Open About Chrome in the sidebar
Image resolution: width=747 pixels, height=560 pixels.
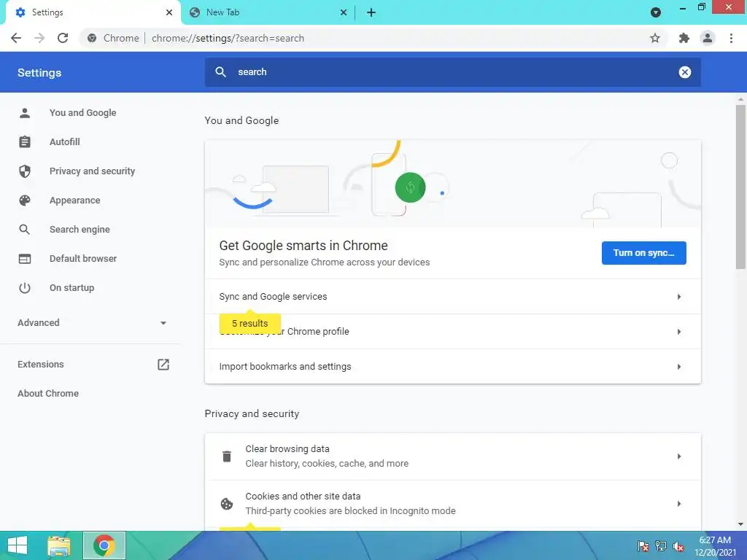point(48,393)
